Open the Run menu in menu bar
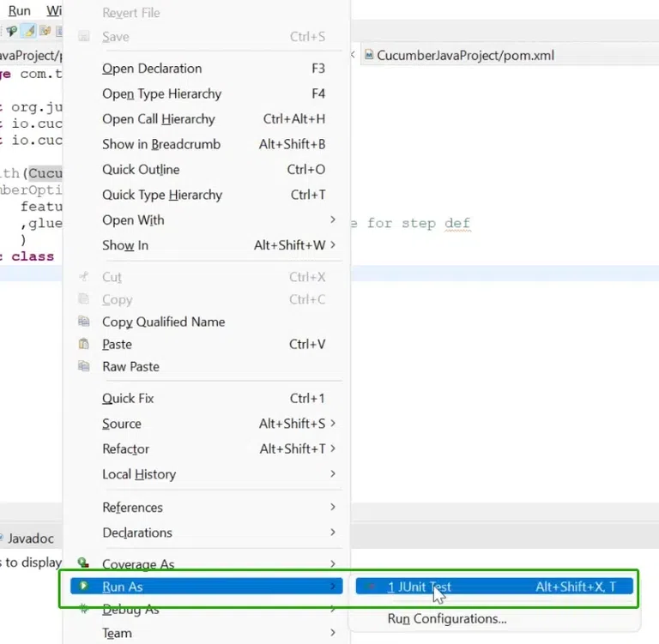Viewport: 659px width, 644px height. coord(20,10)
